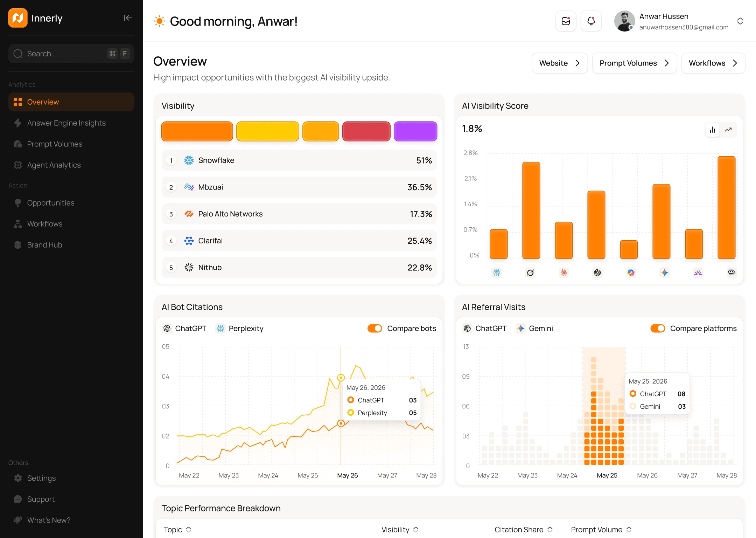
Task: Sort table by Citation Share column
Action: tap(524, 530)
